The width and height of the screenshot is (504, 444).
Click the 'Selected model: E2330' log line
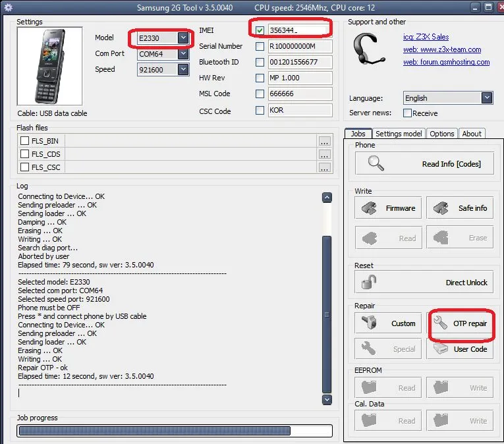[53, 282]
